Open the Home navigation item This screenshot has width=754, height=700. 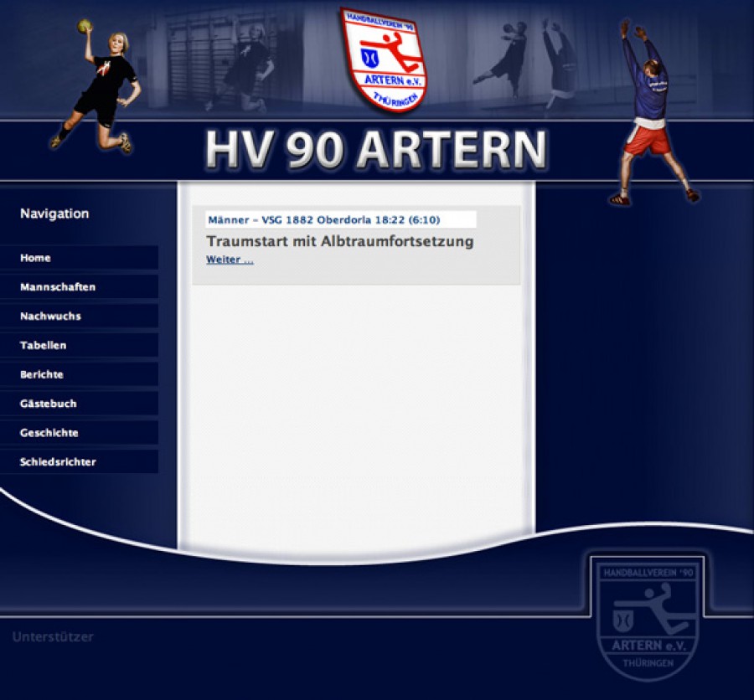(80, 258)
